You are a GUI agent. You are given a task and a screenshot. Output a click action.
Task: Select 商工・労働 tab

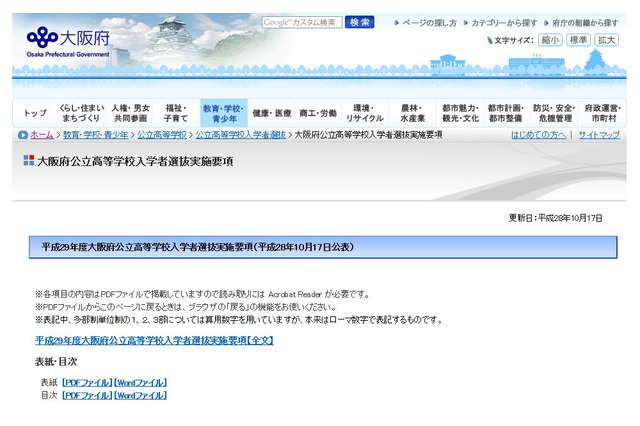point(318,113)
